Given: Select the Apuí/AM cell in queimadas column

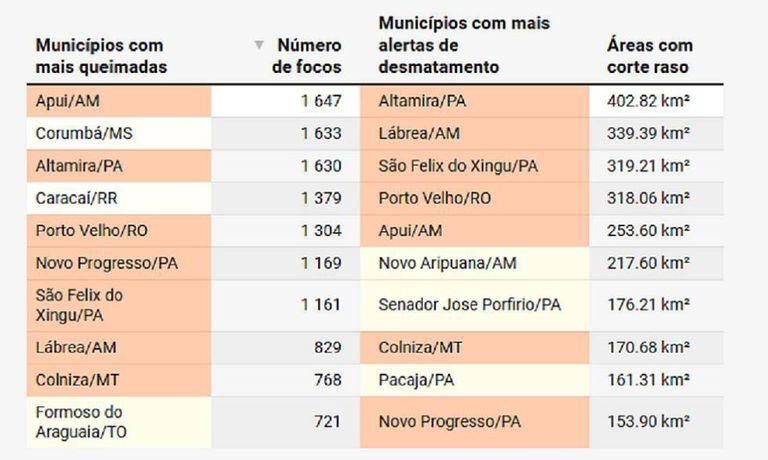Looking at the screenshot, I should [68, 101].
